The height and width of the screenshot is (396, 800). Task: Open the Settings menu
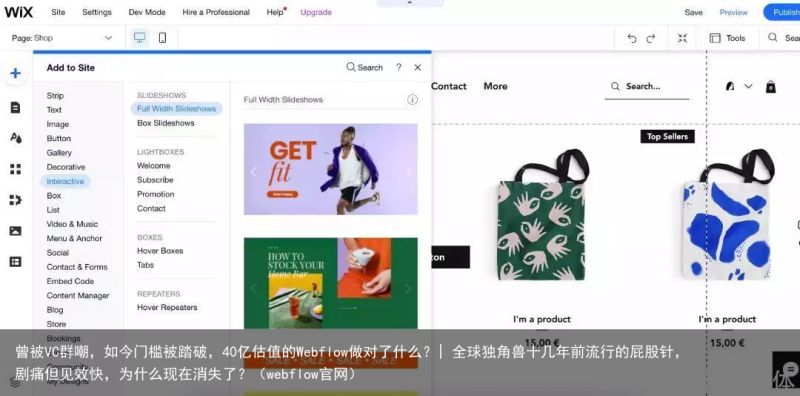(x=97, y=12)
